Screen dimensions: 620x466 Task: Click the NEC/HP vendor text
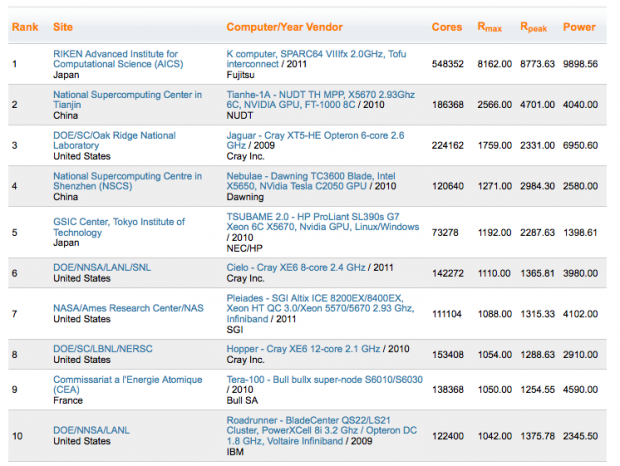244,248
